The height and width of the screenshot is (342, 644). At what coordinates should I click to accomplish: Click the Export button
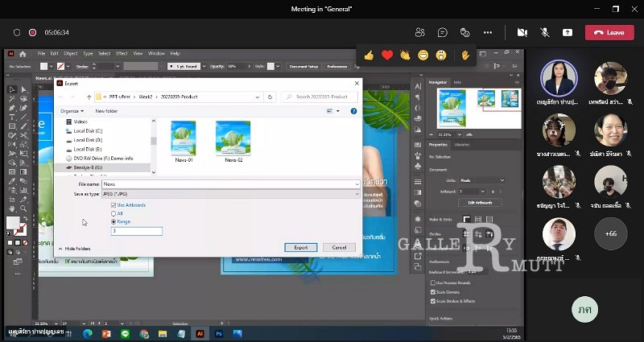tap(300, 248)
